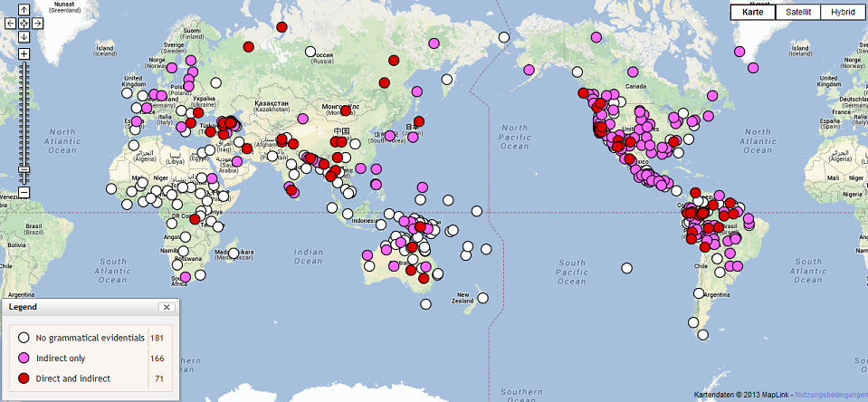
Task: Click the red legend circle swatch
Action: click(23, 378)
